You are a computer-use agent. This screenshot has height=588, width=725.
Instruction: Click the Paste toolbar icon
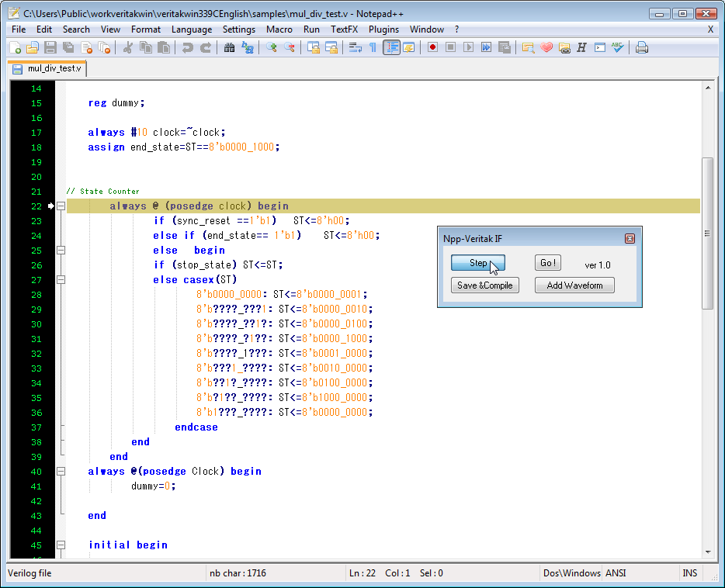(x=164, y=47)
